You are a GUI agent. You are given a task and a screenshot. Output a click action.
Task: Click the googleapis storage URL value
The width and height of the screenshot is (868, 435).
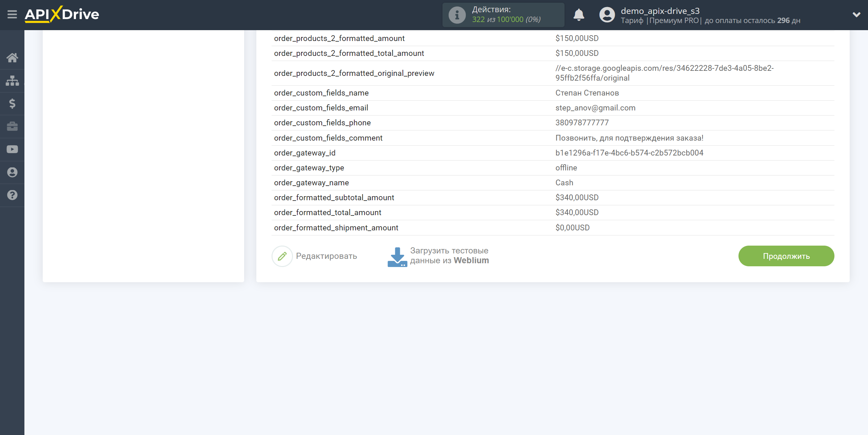point(664,73)
